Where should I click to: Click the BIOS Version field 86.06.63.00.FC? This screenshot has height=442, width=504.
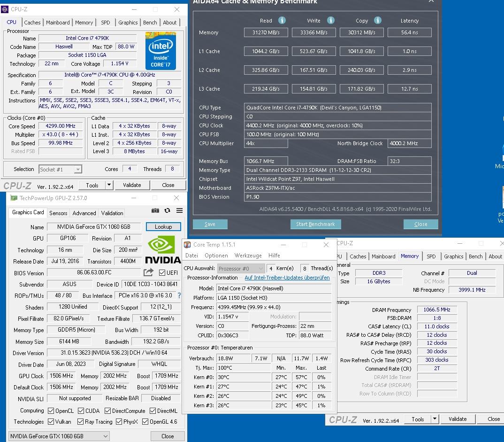click(x=94, y=272)
